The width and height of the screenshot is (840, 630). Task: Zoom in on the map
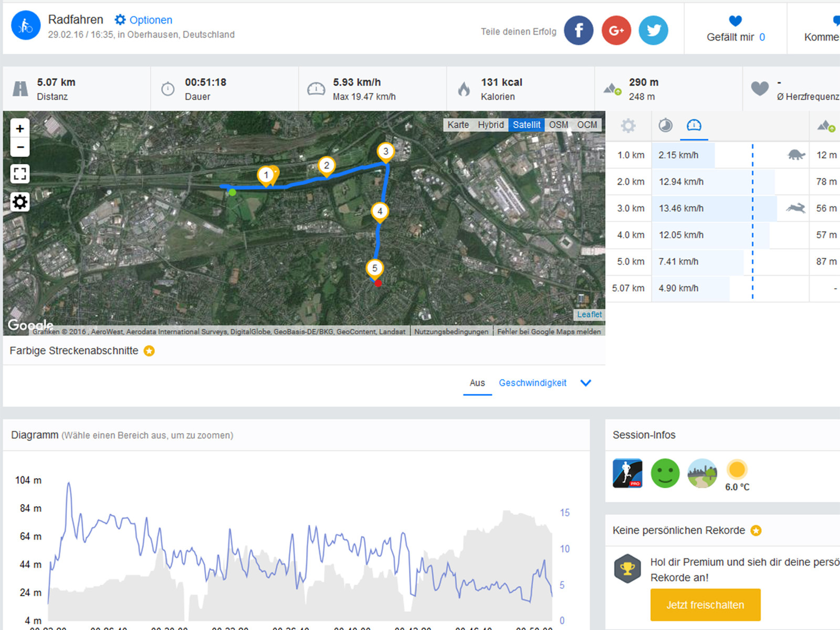point(20,128)
